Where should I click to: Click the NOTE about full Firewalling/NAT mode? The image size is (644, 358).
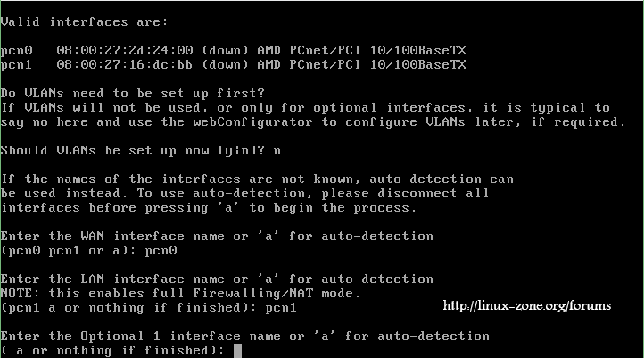pyautogui.click(x=178, y=293)
